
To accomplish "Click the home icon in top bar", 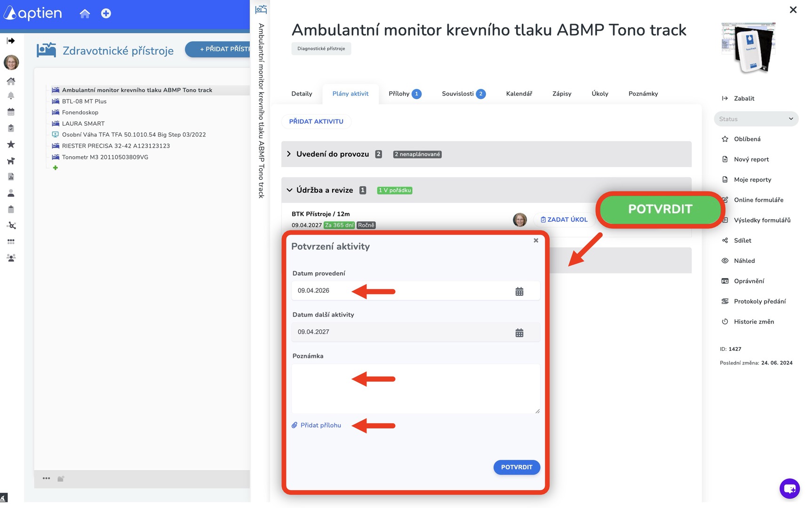I will tap(85, 14).
